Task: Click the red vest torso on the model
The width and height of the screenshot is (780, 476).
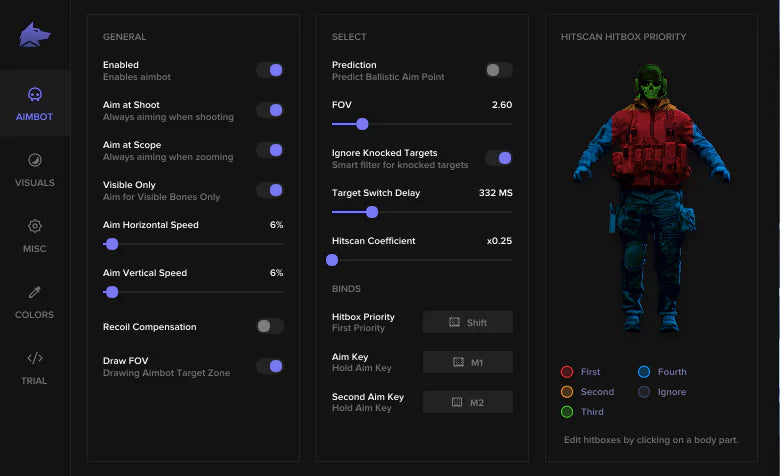Action: tap(652, 140)
